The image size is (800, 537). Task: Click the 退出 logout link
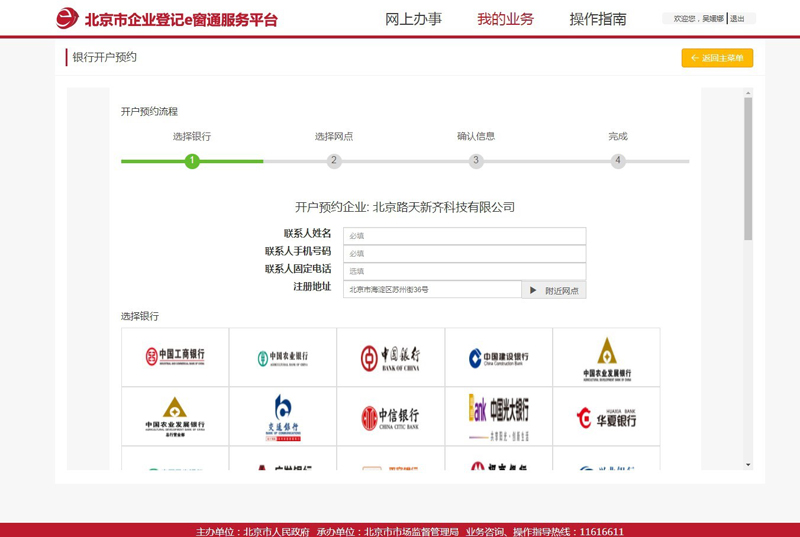click(738, 19)
